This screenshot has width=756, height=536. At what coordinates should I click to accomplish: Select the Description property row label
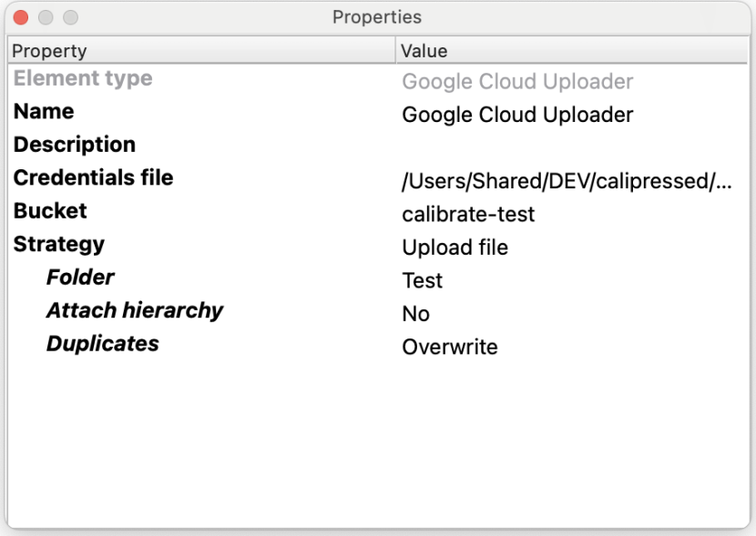75,145
